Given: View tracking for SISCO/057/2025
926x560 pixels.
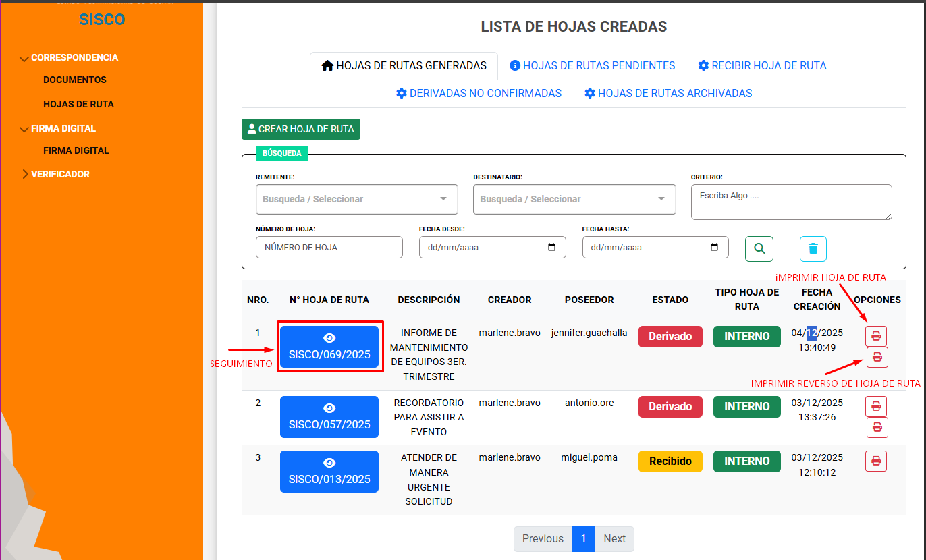Looking at the screenshot, I should [x=329, y=416].
